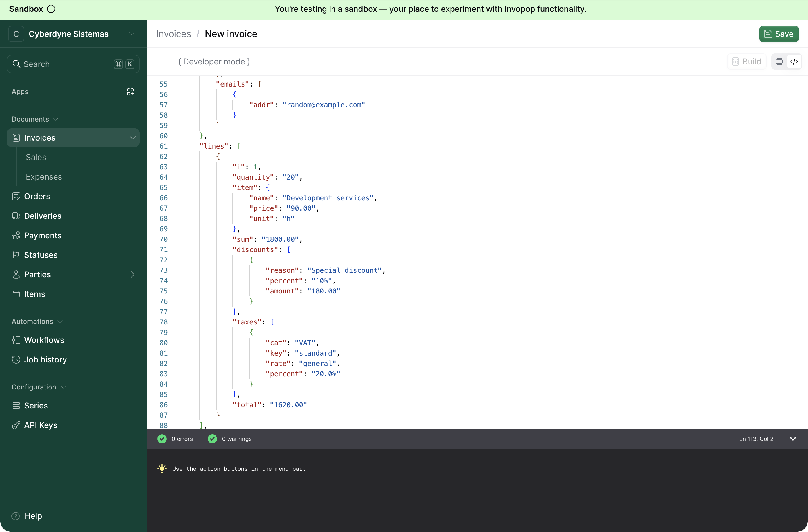Click the Help question mark icon
Image resolution: width=808 pixels, height=532 pixels.
(16, 516)
